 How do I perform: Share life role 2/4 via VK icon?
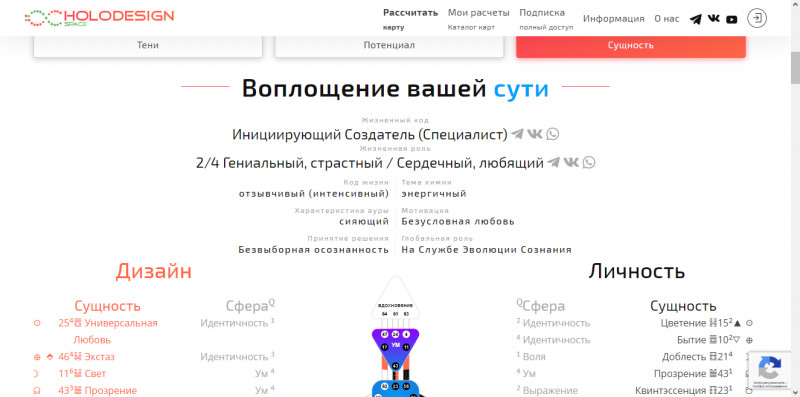571,163
